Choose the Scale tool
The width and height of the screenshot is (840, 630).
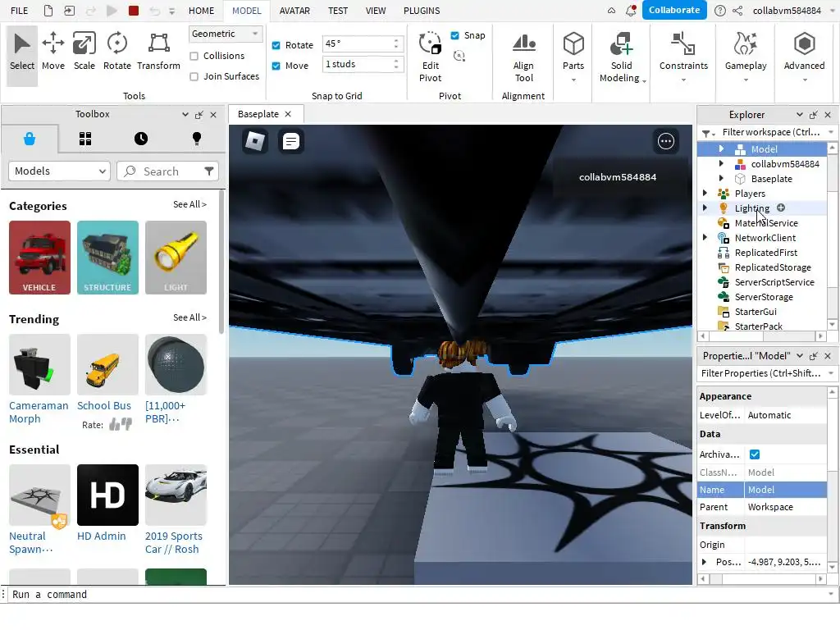[84, 52]
